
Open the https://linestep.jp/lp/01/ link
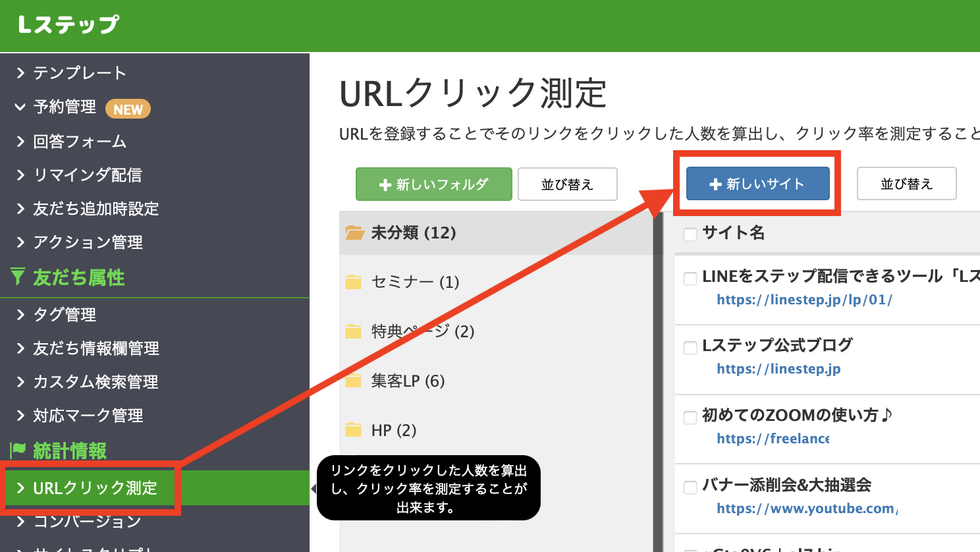click(804, 300)
